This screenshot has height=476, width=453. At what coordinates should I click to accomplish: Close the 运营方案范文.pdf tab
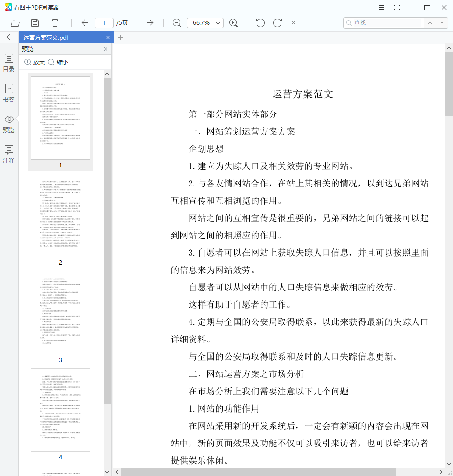click(x=108, y=37)
